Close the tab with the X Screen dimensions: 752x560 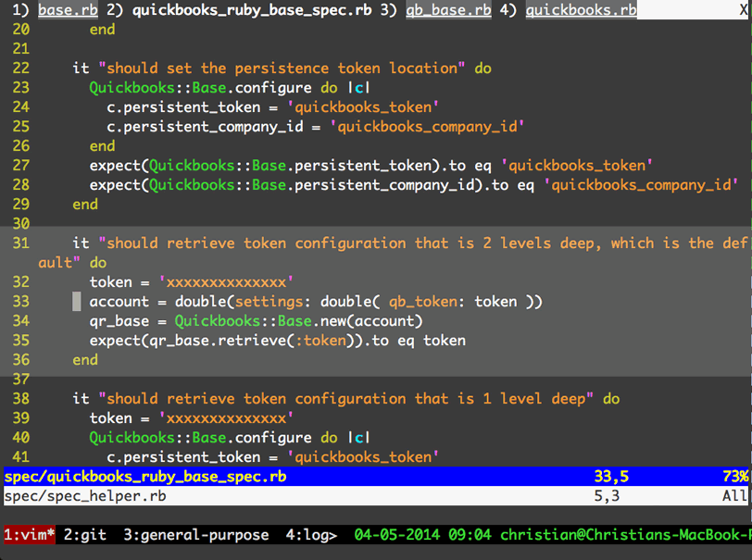pyautogui.click(x=744, y=9)
